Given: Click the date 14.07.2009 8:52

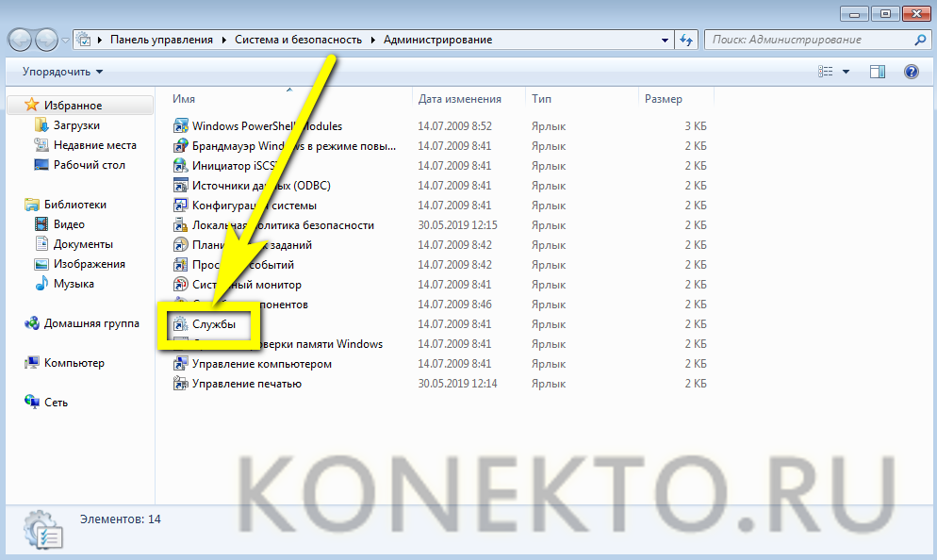Looking at the screenshot, I should (454, 126).
